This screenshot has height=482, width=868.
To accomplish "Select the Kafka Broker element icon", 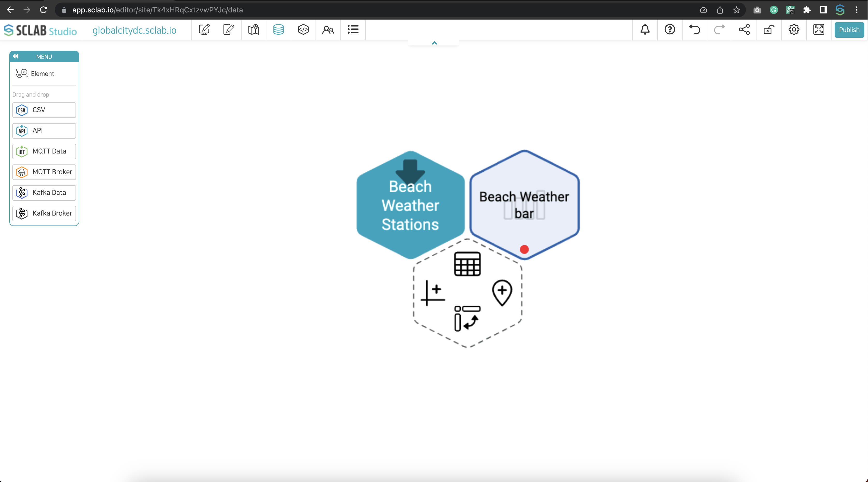I will pos(21,213).
